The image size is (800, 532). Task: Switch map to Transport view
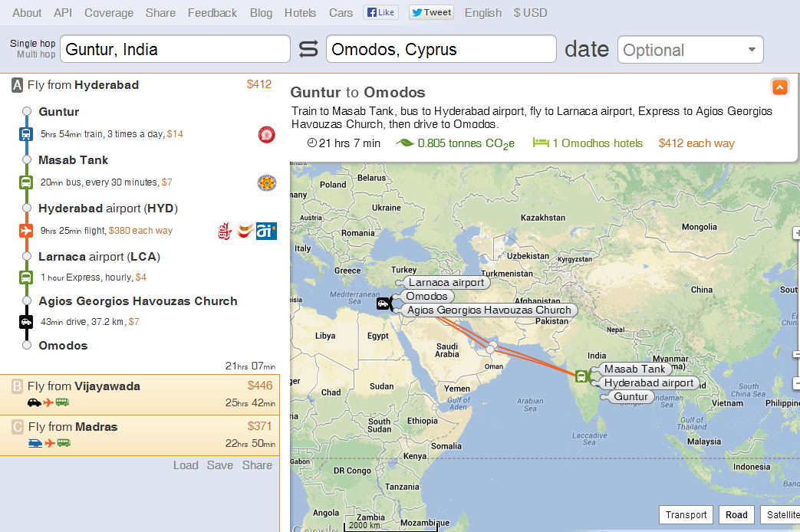tap(686, 514)
